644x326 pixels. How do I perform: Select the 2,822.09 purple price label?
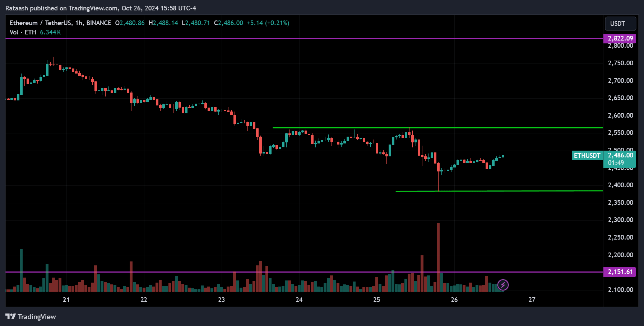click(x=620, y=38)
